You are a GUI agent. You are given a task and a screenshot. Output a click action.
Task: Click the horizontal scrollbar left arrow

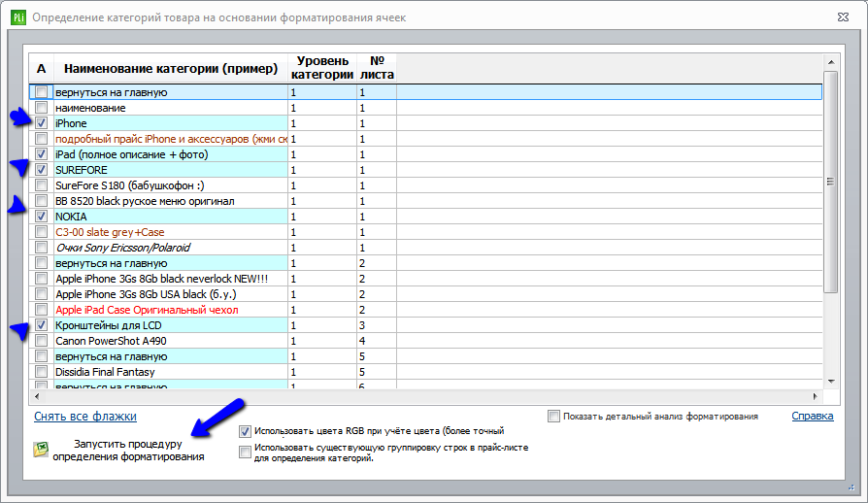[37, 396]
